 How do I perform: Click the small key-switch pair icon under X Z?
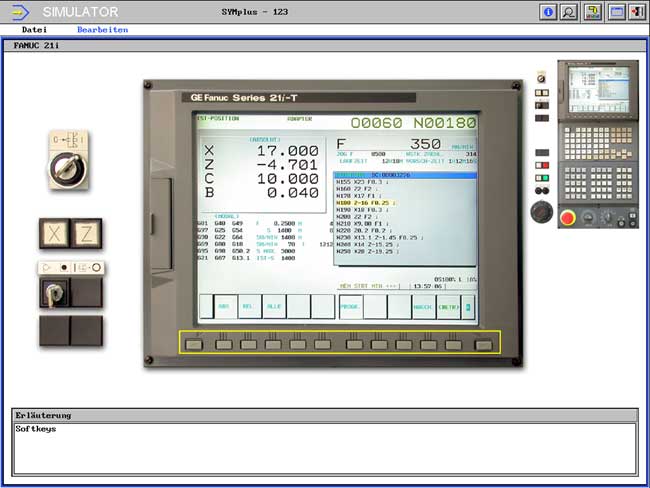[x=542, y=105]
